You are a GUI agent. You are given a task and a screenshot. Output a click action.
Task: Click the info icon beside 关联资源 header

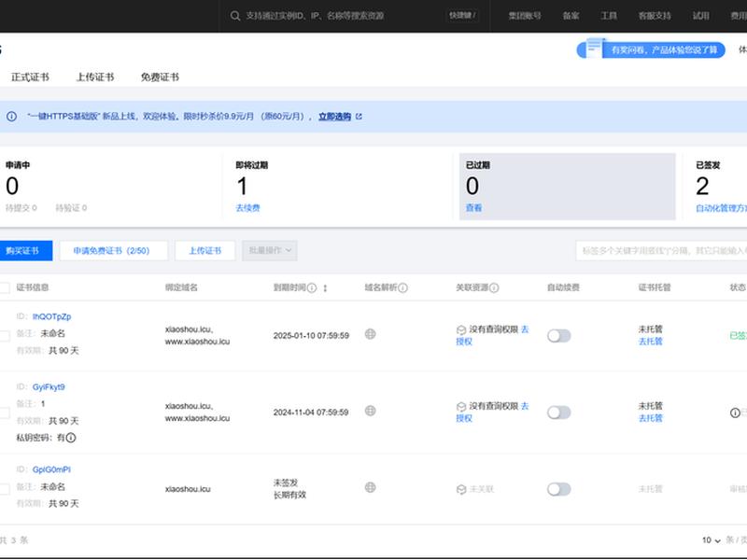494,287
